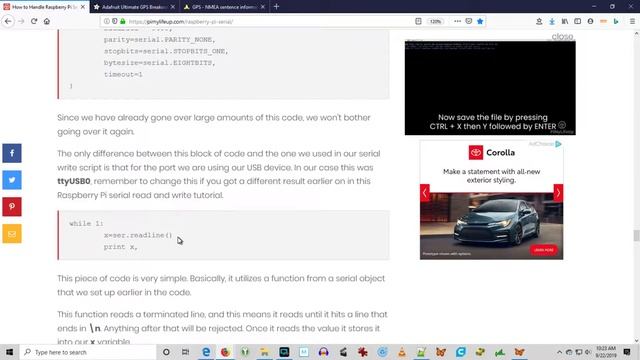Open the Firefox hamburger menu
The width and height of the screenshot is (640, 360).
click(632, 21)
